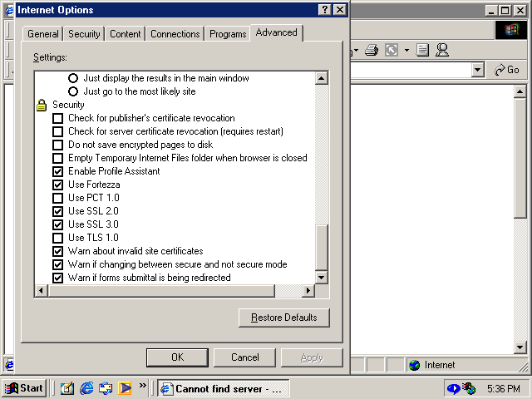Uncheck Use SSL 3.0
This screenshot has width=532, height=399.
coord(57,224)
